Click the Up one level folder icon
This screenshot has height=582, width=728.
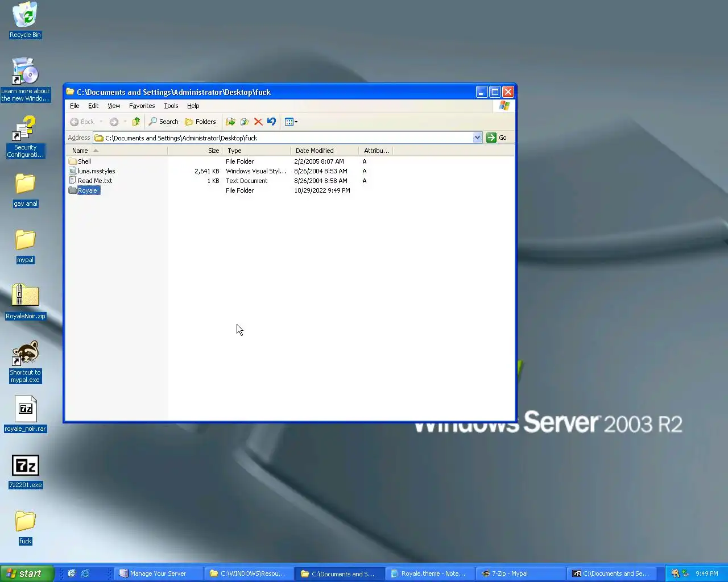click(x=136, y=122)
